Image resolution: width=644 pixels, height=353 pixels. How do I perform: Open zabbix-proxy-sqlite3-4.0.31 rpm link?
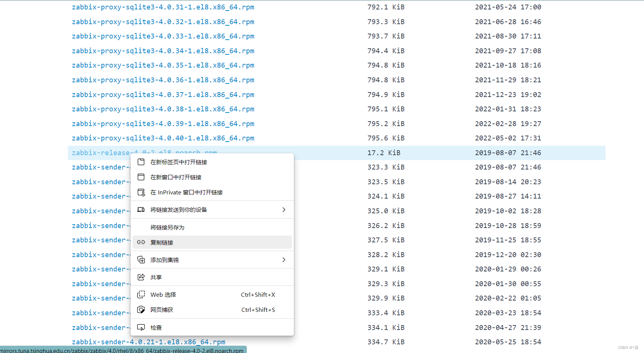tap(163, 7)
